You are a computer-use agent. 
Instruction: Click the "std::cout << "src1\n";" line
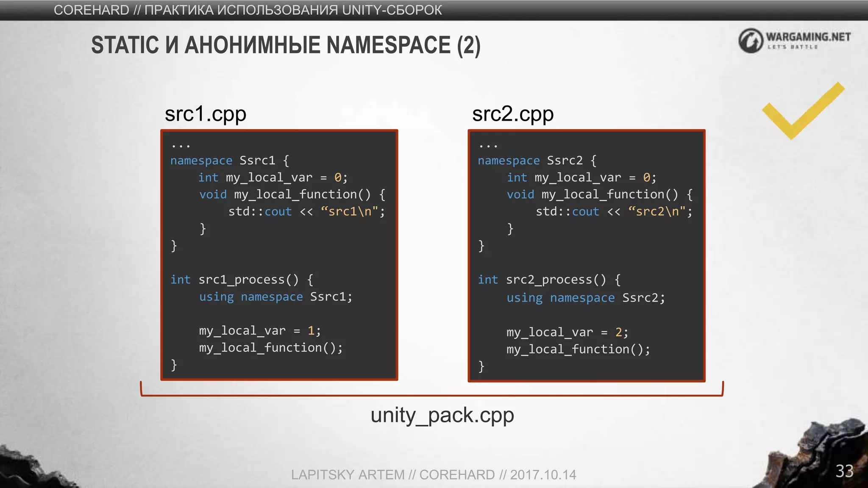pos(307,211)
